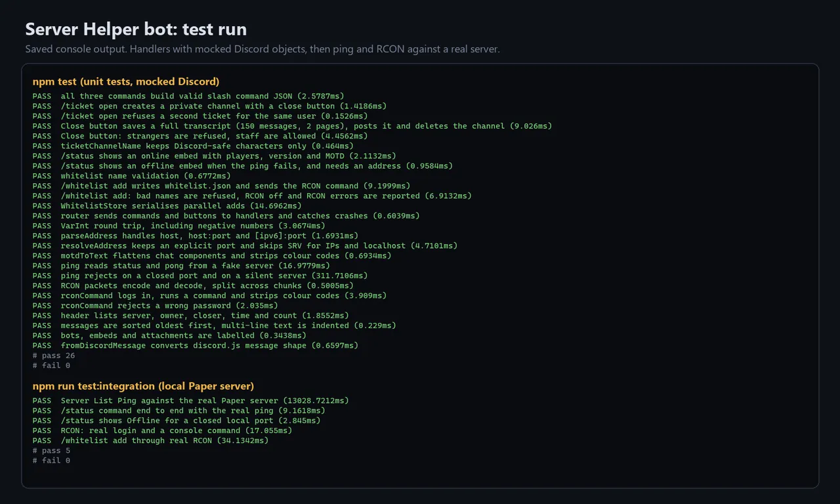
Task: Click the 'Close button: strangers are refused' line
Action: point(200,136)
